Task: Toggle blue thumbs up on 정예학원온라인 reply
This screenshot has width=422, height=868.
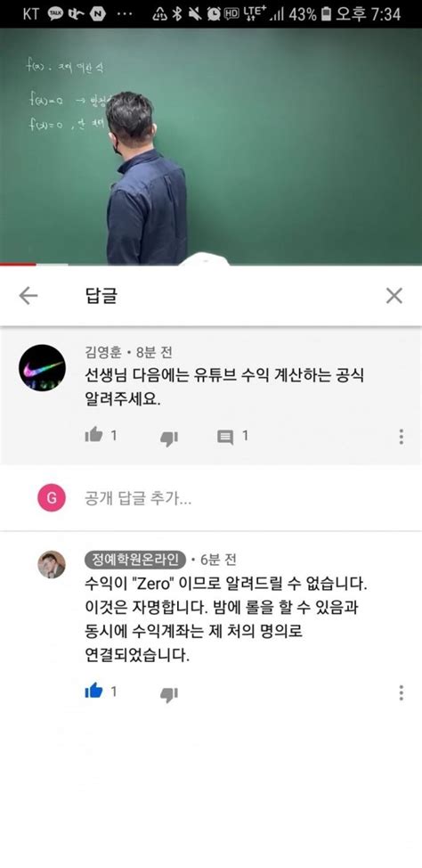Action: (93, 691)
